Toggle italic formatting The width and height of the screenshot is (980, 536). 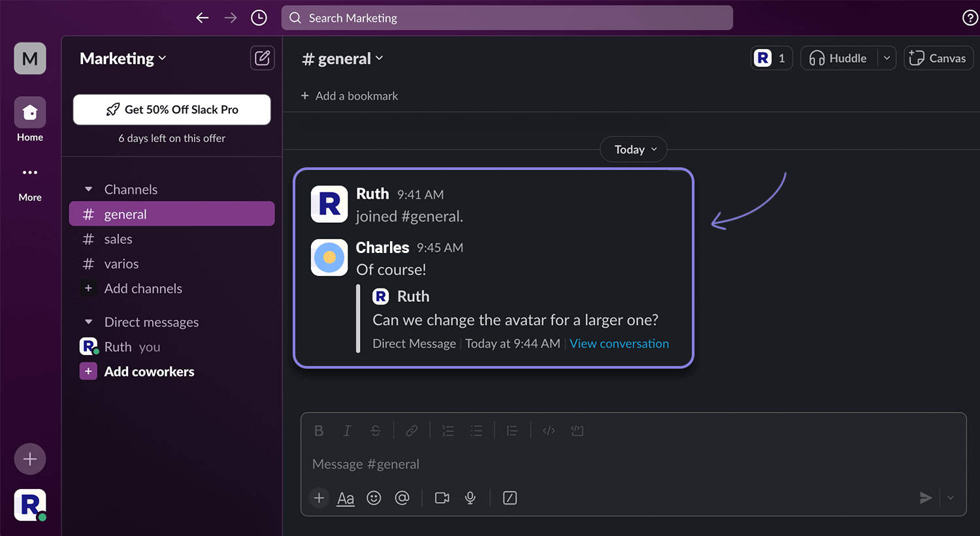347,431
